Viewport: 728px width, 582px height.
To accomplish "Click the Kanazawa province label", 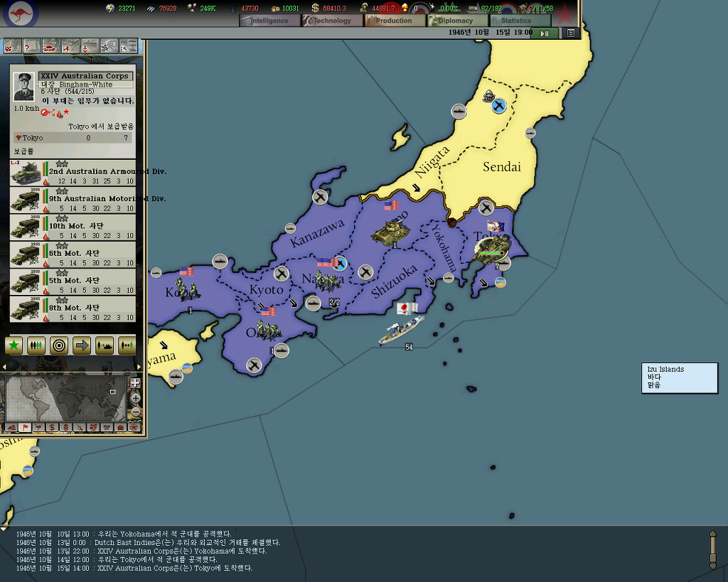I will coord(318,233).
